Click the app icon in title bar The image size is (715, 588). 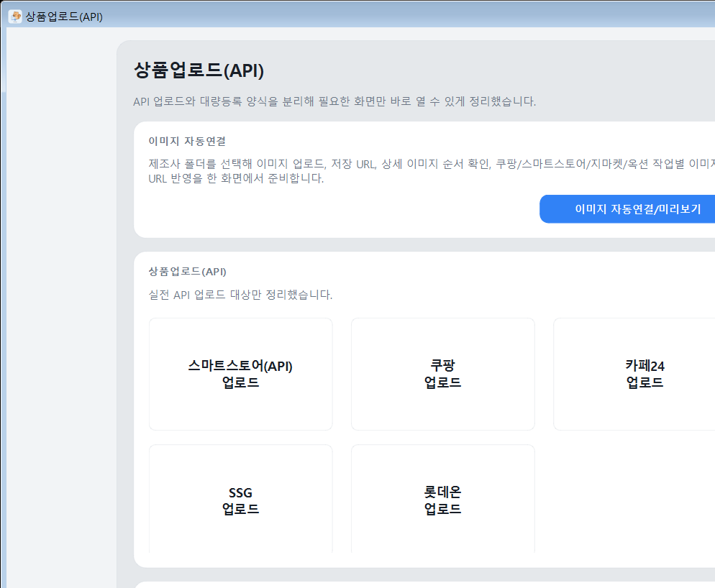pos(16,17)
